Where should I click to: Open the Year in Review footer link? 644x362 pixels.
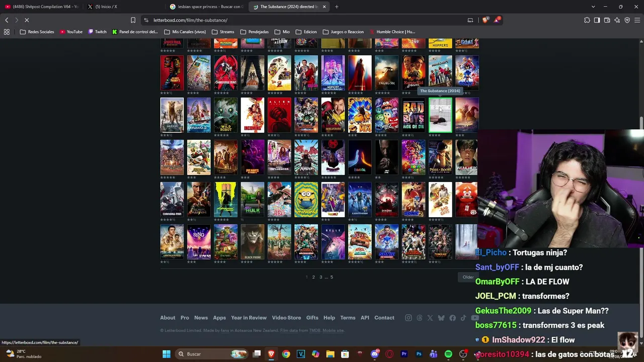[x=249, y=318]
